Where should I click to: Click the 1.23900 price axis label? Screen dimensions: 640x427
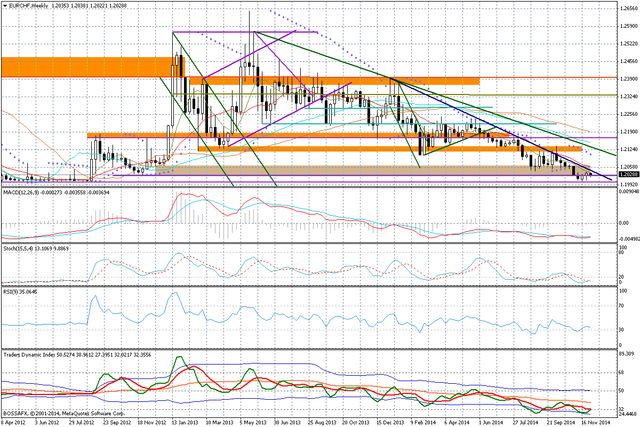[x=629, y=79]
